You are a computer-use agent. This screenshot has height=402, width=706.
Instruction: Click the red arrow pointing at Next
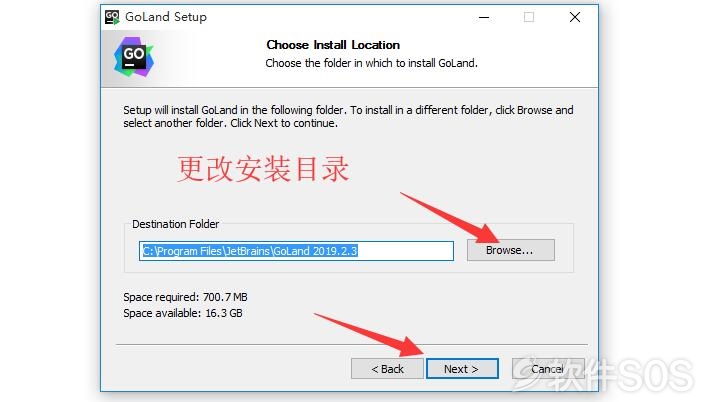pyautogui.click(x=369, y=334)
